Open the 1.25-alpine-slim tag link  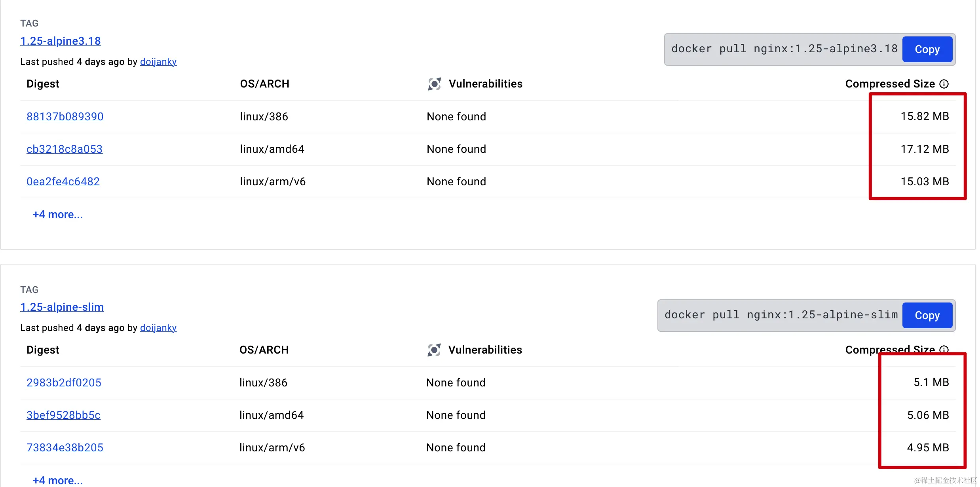[x=62, y=307]
